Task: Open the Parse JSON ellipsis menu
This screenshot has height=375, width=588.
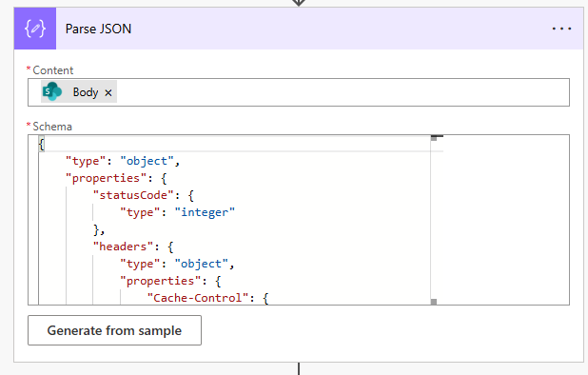Action: 561,29
